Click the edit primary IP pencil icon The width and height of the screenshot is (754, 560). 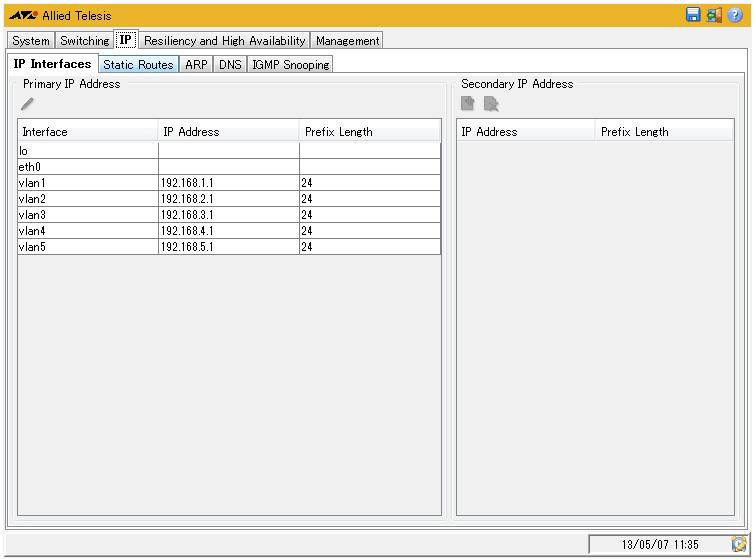[28, 103]
